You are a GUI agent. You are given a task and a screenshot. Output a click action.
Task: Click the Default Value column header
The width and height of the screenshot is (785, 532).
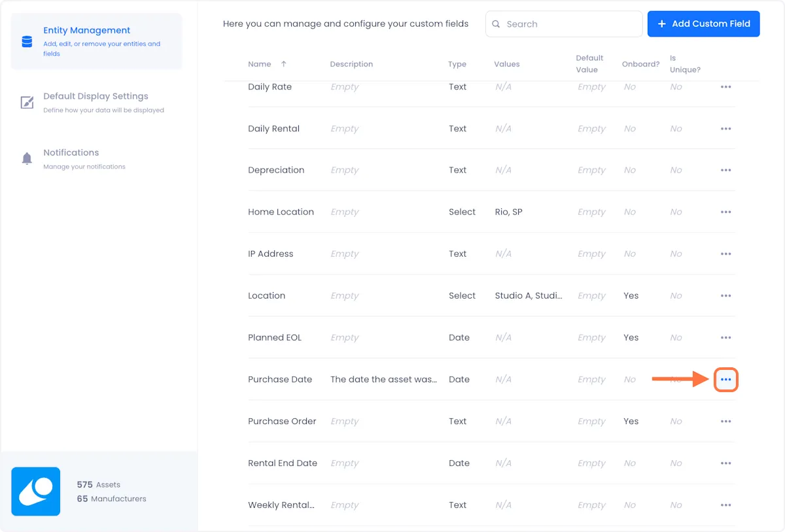(x=589, y=64)
